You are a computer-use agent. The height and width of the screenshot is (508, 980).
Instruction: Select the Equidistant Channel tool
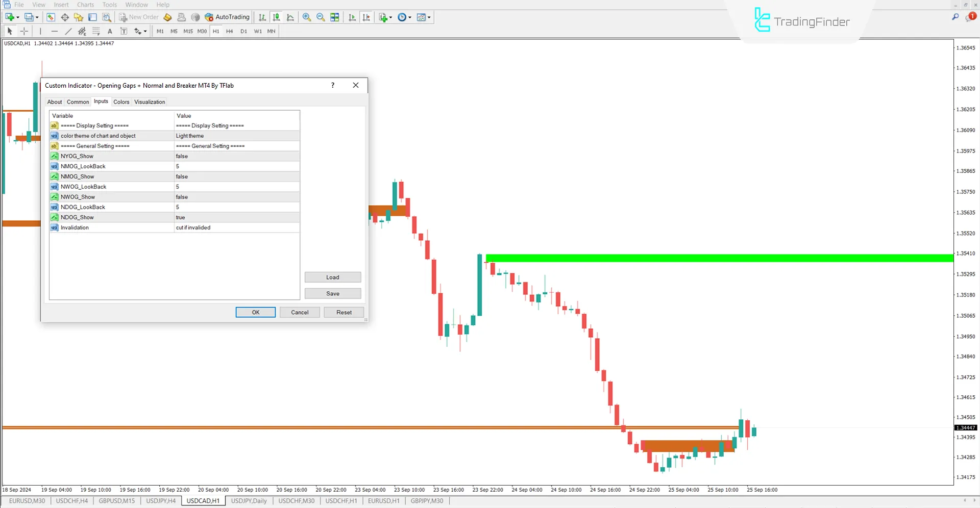tap(82, 31)
